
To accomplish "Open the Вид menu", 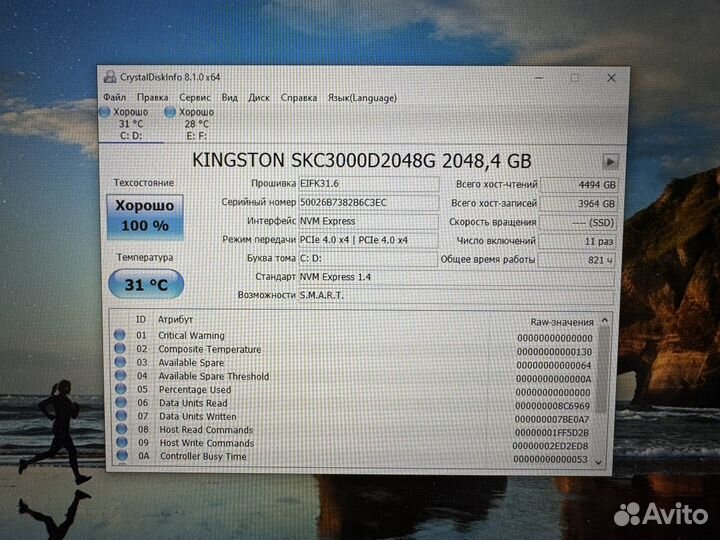I will (230, 97).
